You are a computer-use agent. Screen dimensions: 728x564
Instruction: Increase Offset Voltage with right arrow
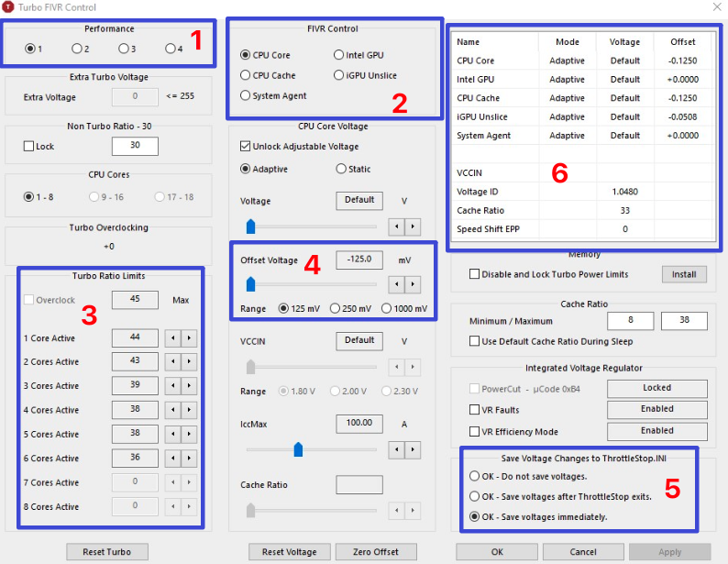[413, 284]
